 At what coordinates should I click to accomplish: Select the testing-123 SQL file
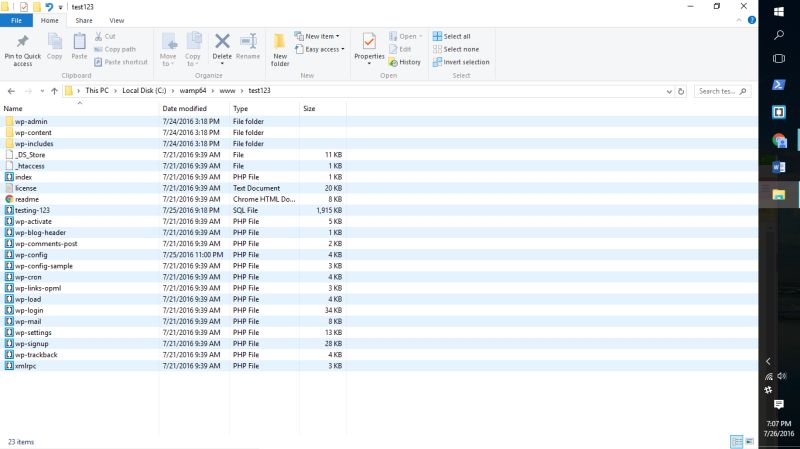pos(32,210)
